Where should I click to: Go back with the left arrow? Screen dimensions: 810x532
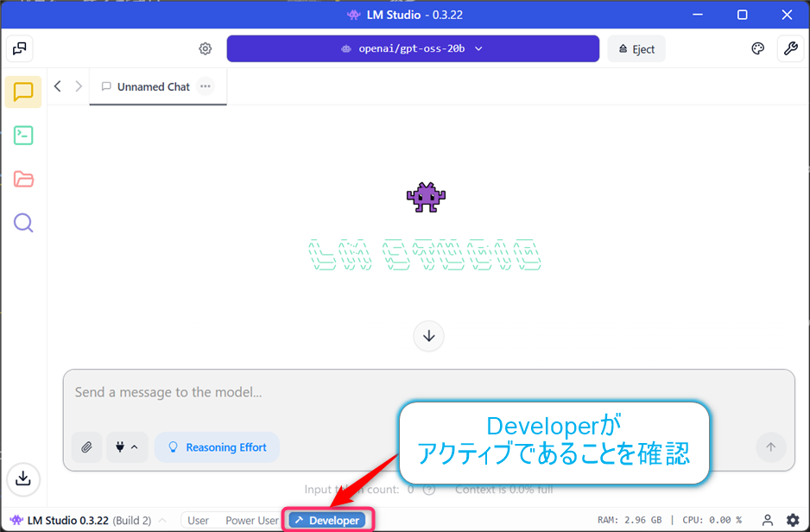point(58,86)
